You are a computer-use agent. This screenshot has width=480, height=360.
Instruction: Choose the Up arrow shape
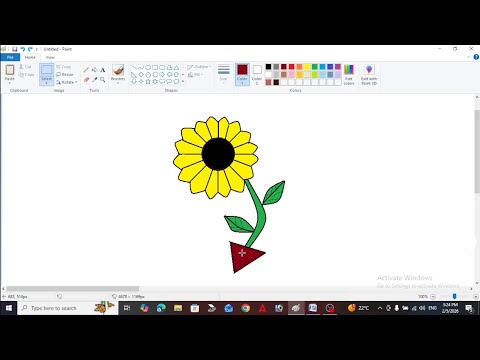[x=176, y=74]
